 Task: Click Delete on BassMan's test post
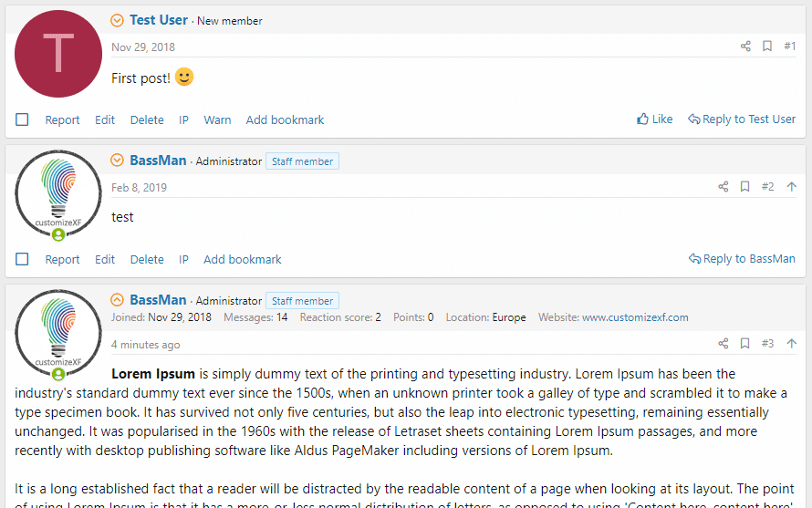pyautogui.click(x=147, y=259)
